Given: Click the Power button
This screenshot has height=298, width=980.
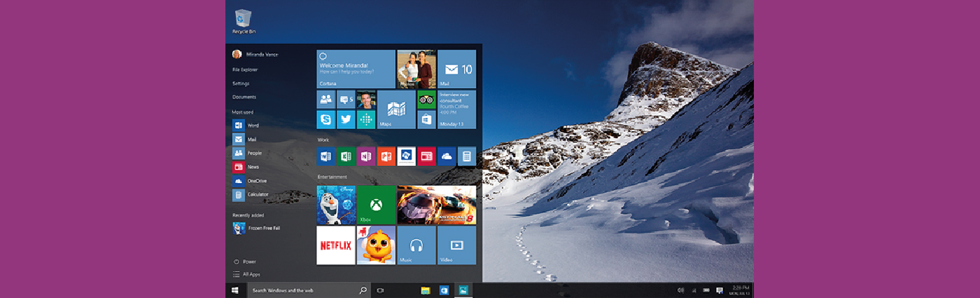Looking at the screenshot, I should (x=245, y=262).
